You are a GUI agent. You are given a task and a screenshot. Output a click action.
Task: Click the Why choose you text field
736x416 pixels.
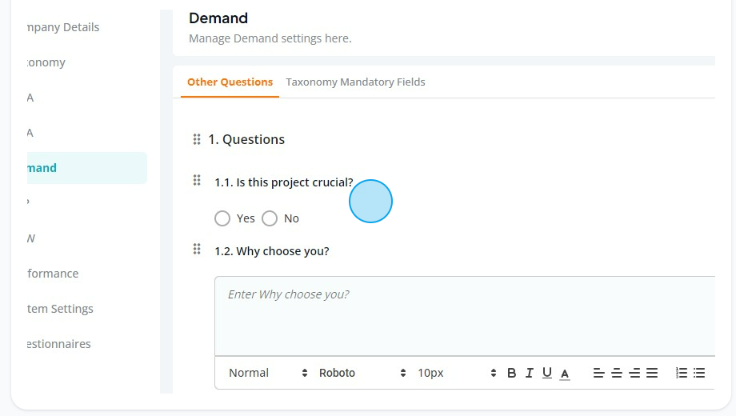(465, 316)
